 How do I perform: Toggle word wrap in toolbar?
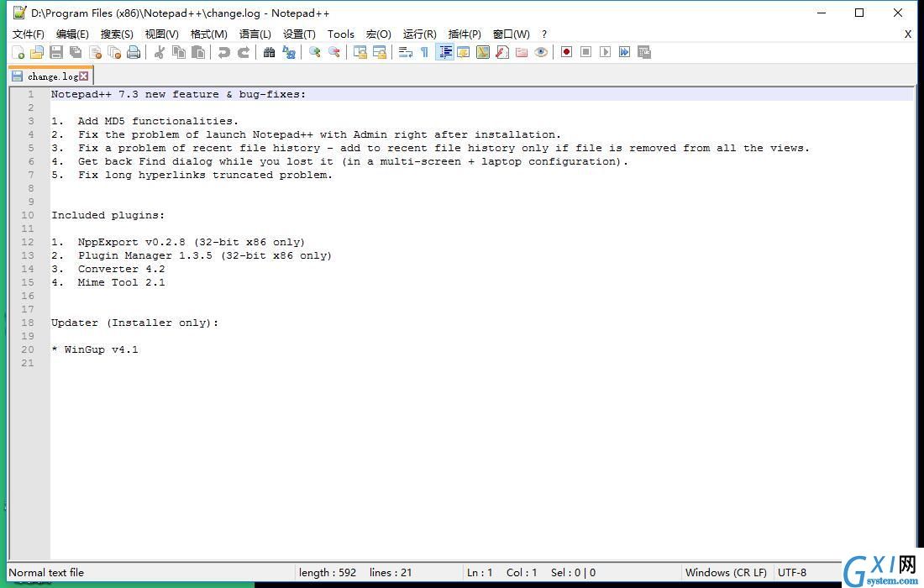click(406, 52)
